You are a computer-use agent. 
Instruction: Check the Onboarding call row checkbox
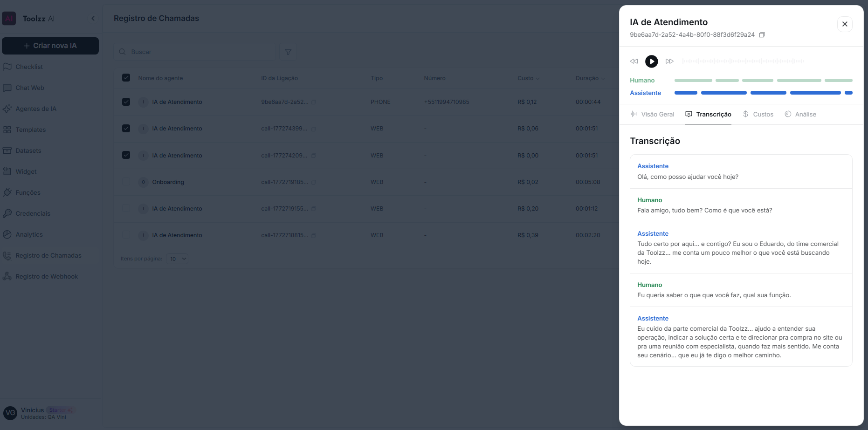tap(126, 182)
